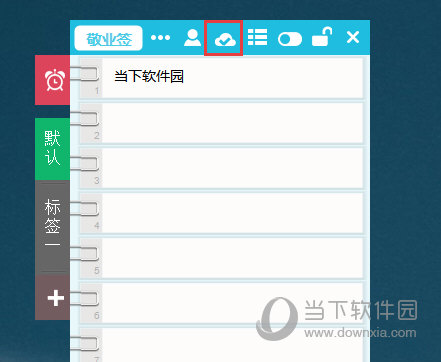Select empty note row number 2
The image size is (441, 362).
(221, 123)
